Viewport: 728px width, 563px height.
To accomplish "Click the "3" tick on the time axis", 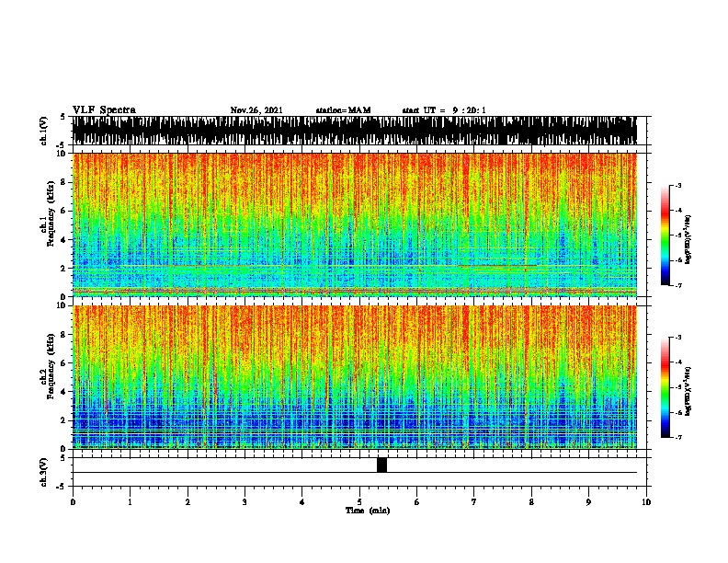I will point(245,501).
